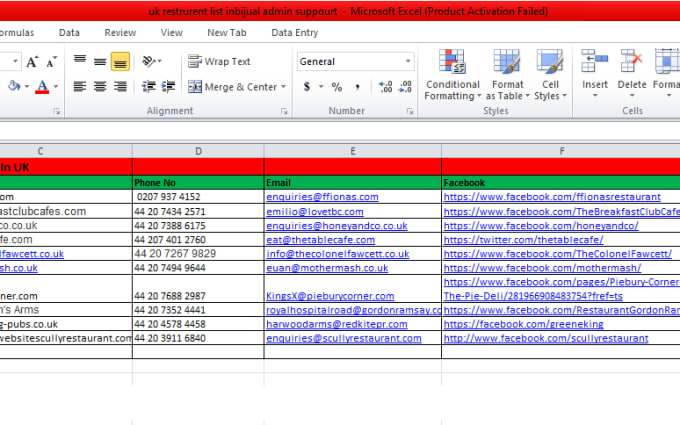Increase indent icon

168,87
